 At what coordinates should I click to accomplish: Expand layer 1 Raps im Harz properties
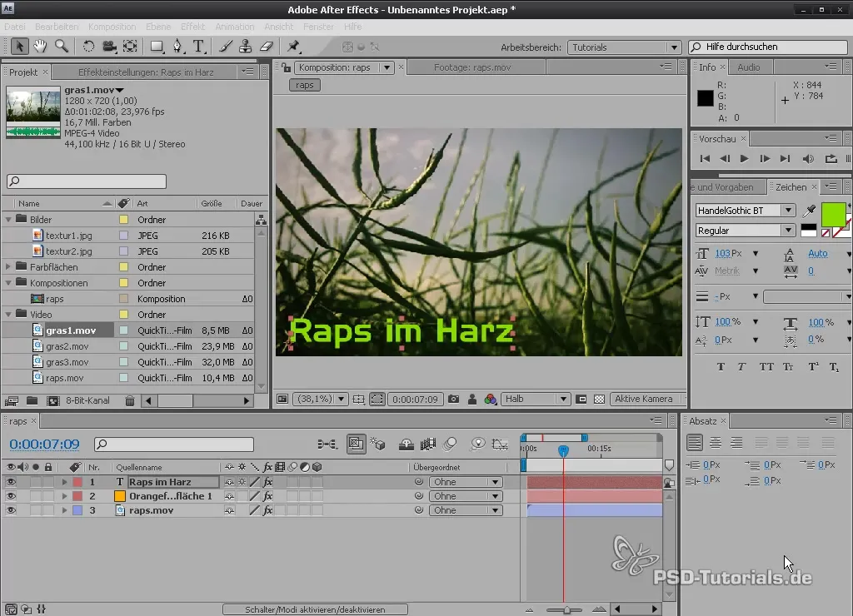[x=64, y=482]
